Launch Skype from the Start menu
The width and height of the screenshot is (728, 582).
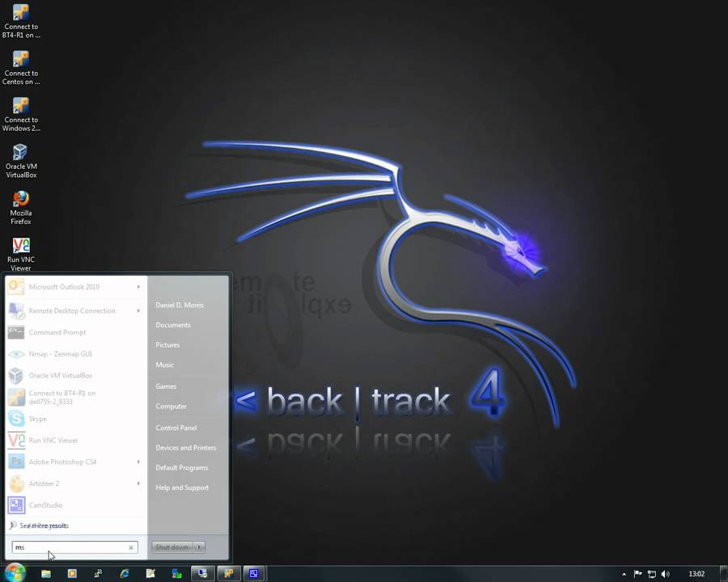[x=76, y=419]
